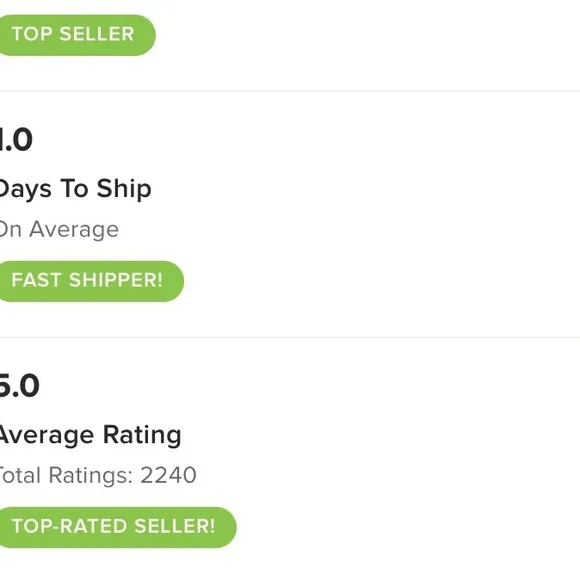Select the 2240 ratings count number

(168, 475)
